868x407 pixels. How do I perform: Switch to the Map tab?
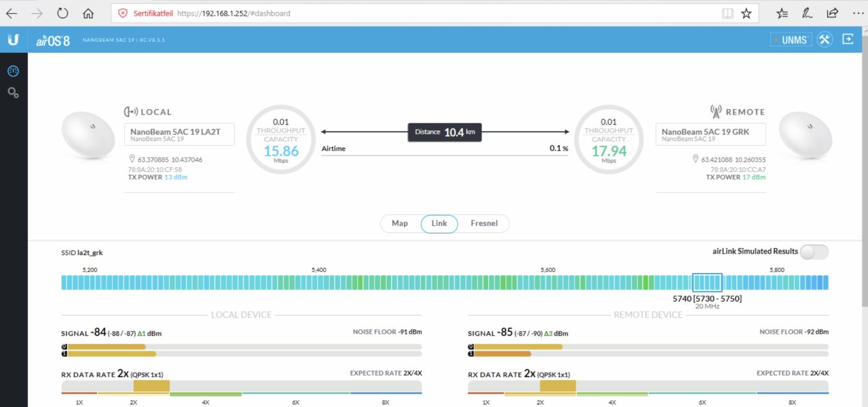[x=400, y=224]
